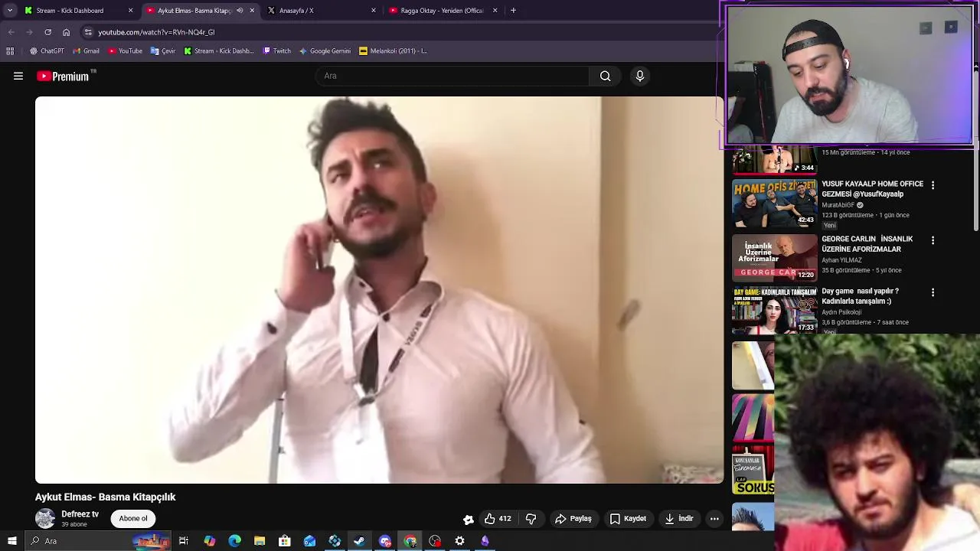Open Microsoft Store from the taskbar

click(x=285, y=541)
